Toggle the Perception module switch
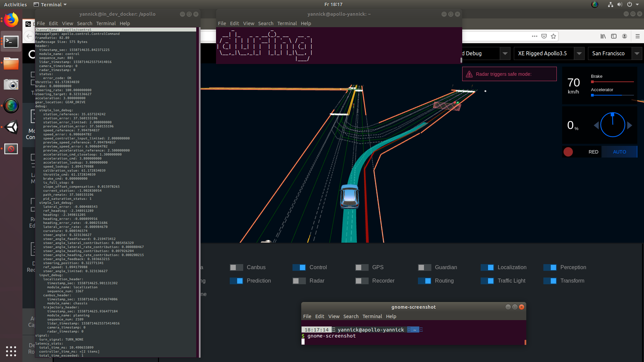Image resolution: width=644 pixels, height=362 pixels. click(x=550, y=267)
